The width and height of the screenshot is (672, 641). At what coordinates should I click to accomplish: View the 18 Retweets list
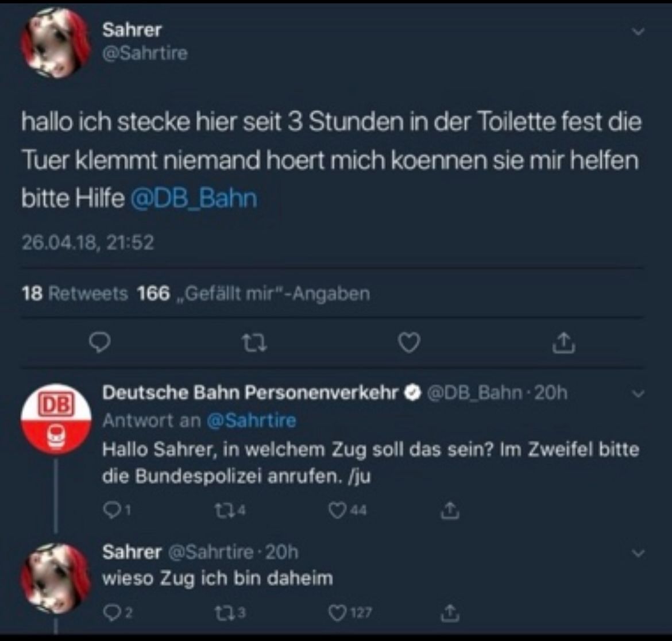[x=75, y=294]
